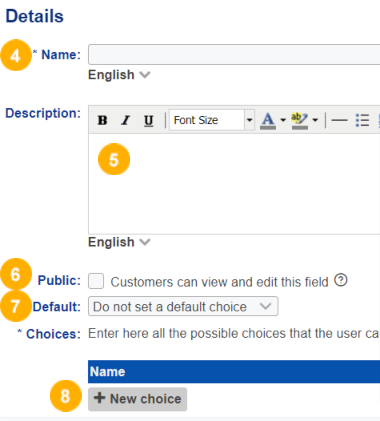Click the Default field label

point(57,306)
